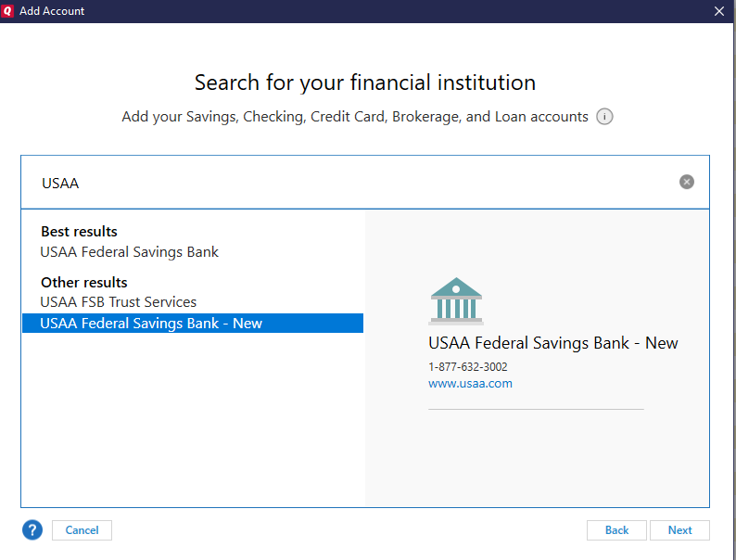Open the info tooltip next to account types

604,117
